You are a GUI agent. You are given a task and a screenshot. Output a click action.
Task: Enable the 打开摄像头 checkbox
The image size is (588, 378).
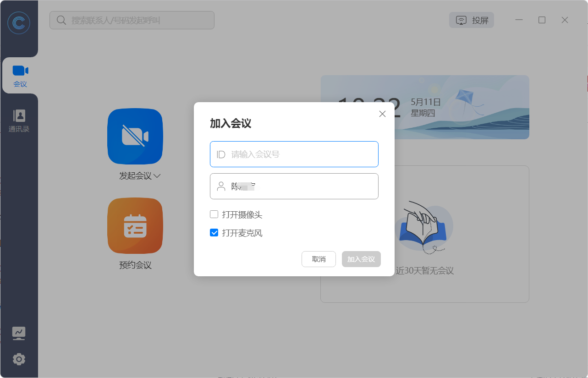coord(214,214)
